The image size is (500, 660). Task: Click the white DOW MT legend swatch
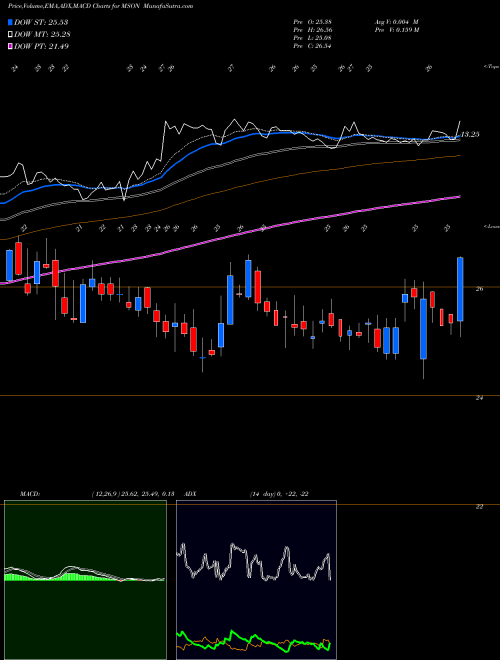tap(11, 35)
